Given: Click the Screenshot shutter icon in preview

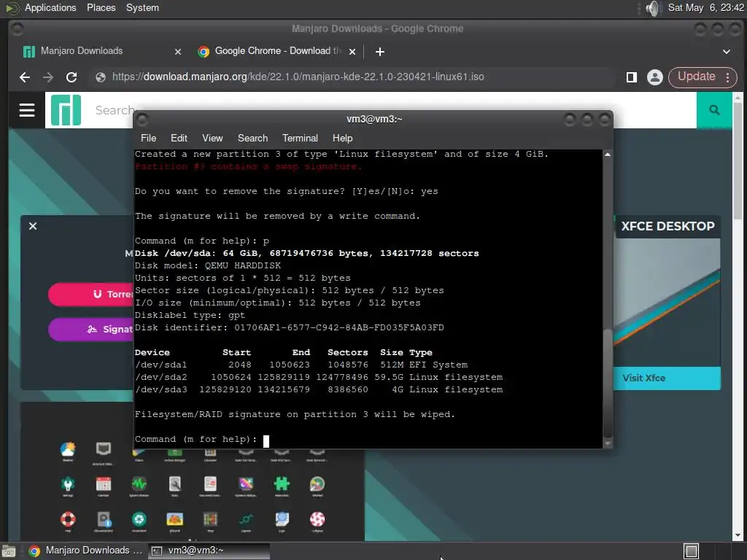Looking at the screenshot, I should (x=139, y=519).
